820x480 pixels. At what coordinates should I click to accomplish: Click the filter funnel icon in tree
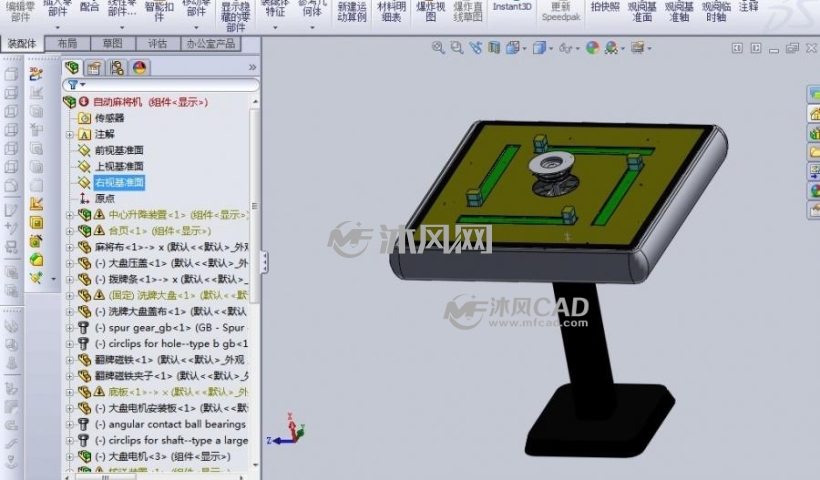[x=73, y=85]
